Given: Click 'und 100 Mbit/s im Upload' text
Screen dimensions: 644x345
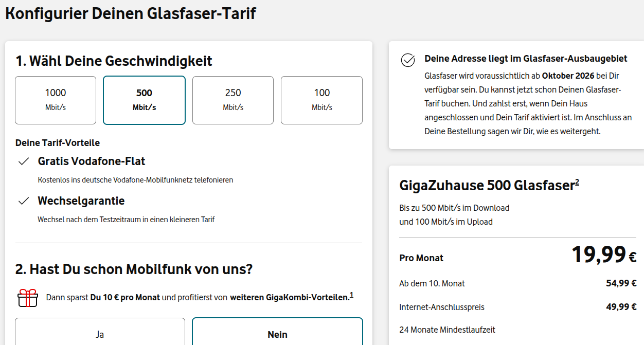Looking at the screenshot, I should [446, 222].
